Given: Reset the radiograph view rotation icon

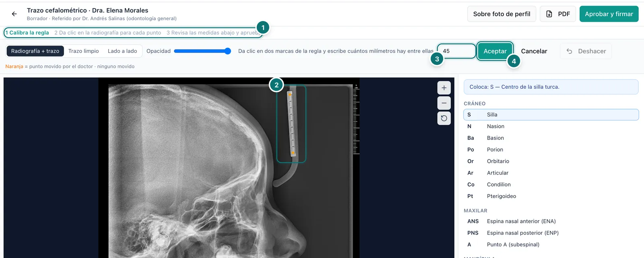Looking at the screenshot, I should click(x=444, y=118).
